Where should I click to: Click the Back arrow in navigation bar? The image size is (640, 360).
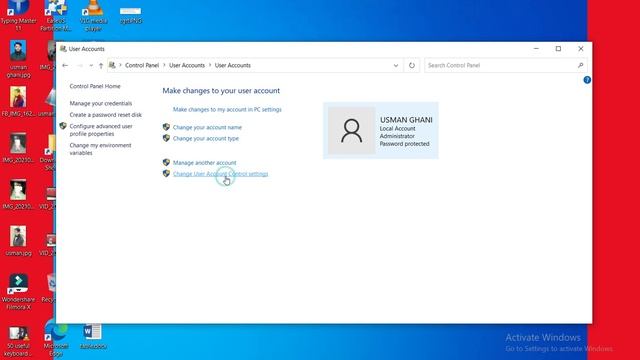[x=65, y=65]
